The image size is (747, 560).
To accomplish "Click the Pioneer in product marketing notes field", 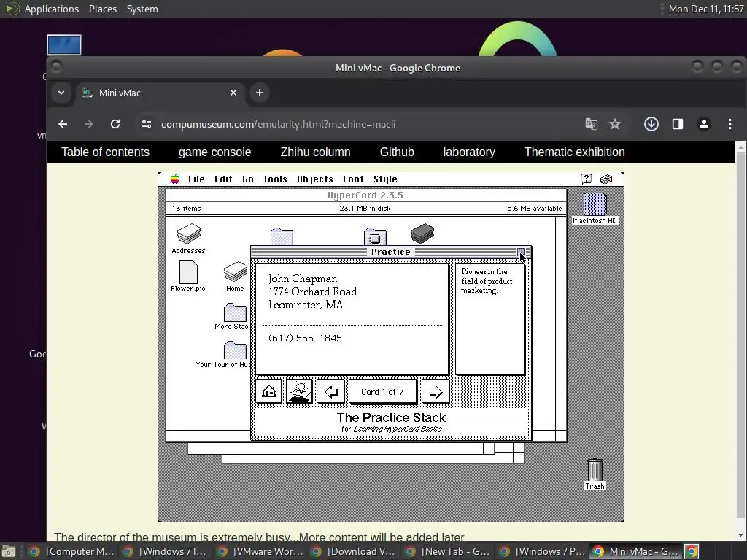I will click(x=490, y=319).
